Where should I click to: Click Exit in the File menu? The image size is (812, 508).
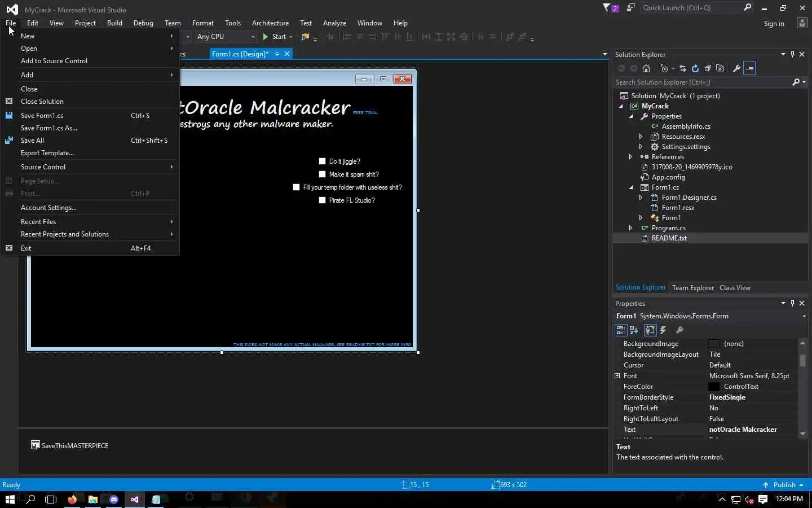[x=90, y=248]
